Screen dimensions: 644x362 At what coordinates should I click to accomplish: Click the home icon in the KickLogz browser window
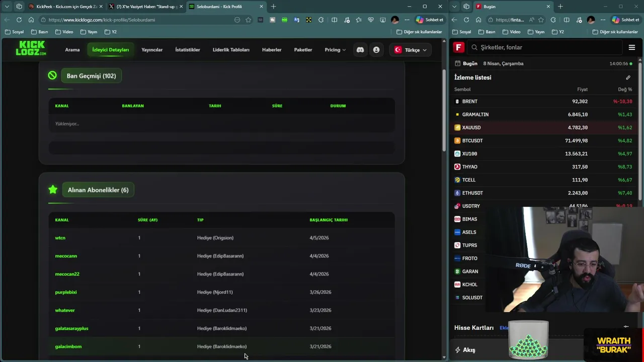pyautogui.click(x=31, y=20)
